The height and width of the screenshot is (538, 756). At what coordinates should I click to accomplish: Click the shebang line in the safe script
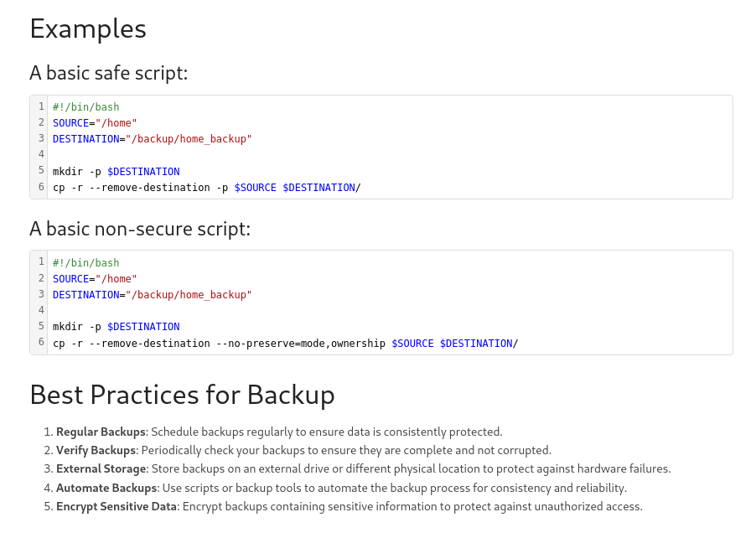[x=85, y=107]
